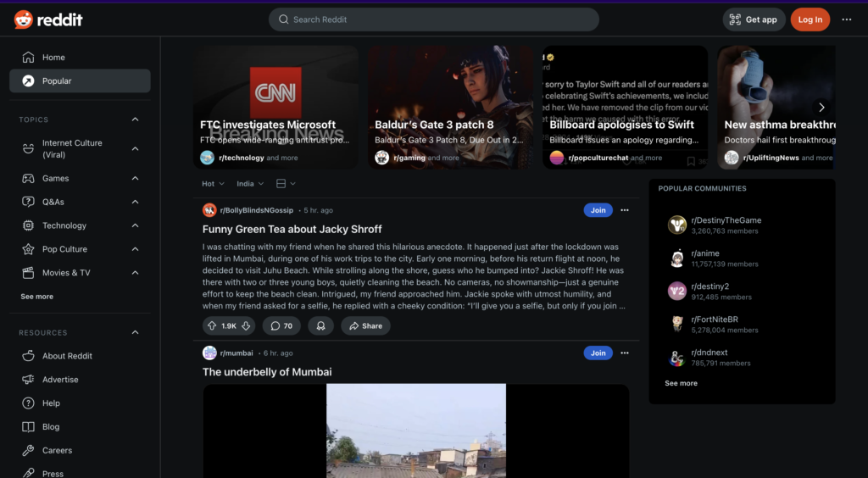Open options menu for Jacky Shroff post
Viewport: 868px width, 478px height.
pyautogui.click(x=625, y=210)
